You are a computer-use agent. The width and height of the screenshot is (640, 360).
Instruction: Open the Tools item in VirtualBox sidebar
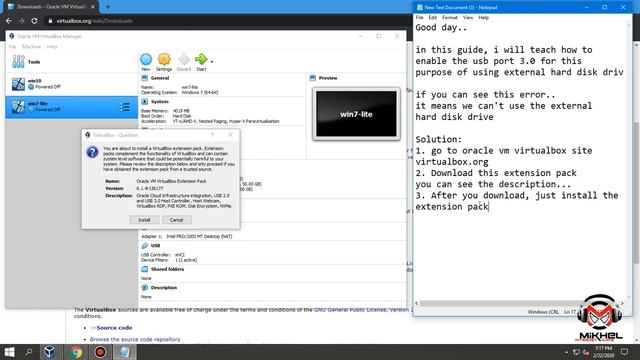[x=72, y=62]
